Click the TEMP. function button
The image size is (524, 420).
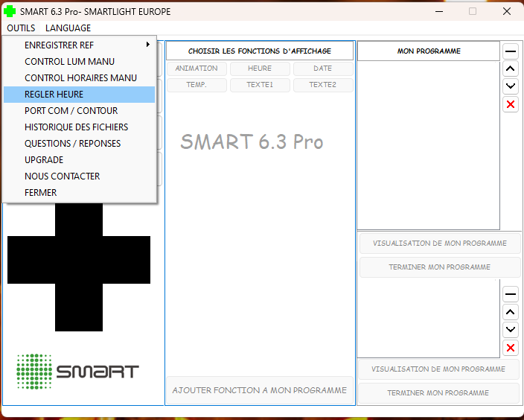coord(196,85)
